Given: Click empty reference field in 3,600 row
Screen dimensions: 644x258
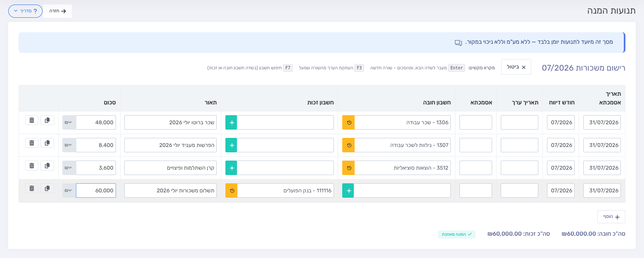Looking at the screenshot, I should coord(476,168).
